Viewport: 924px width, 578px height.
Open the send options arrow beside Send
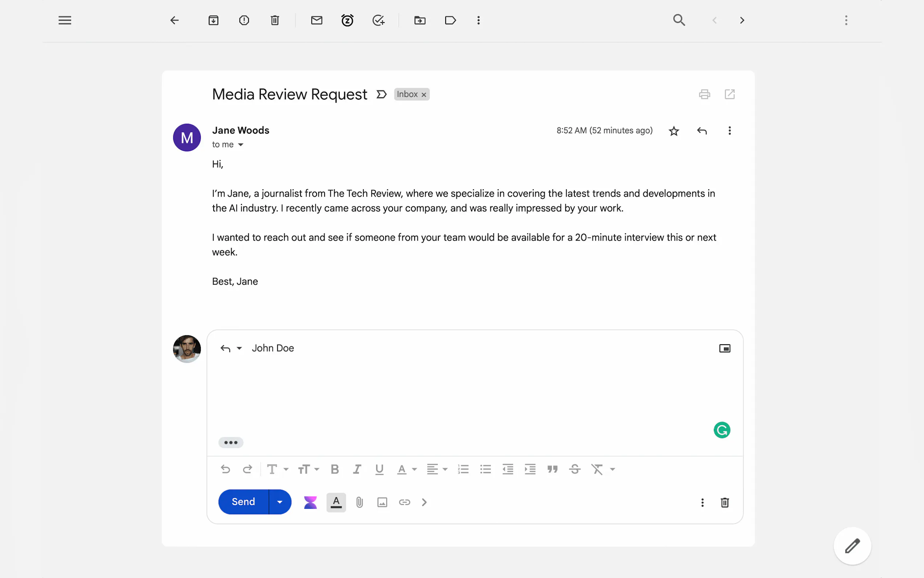click(x=280, y=502)
